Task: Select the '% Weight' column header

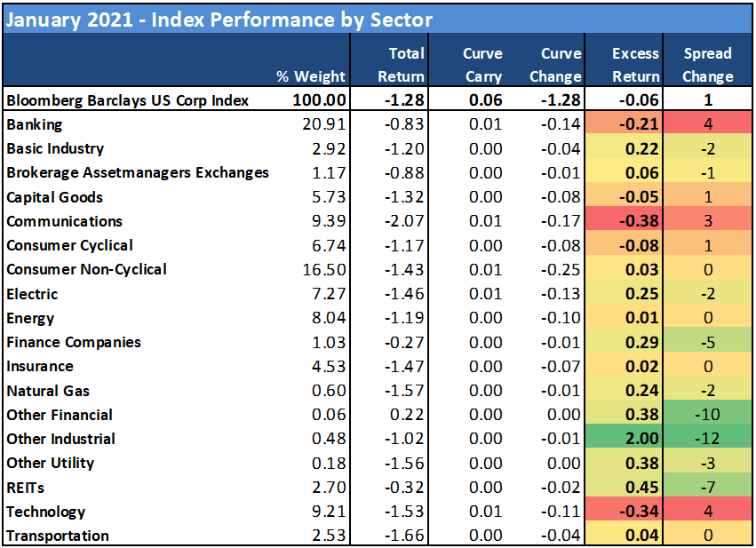Action: pyautogui.click(x=310, y=76)
